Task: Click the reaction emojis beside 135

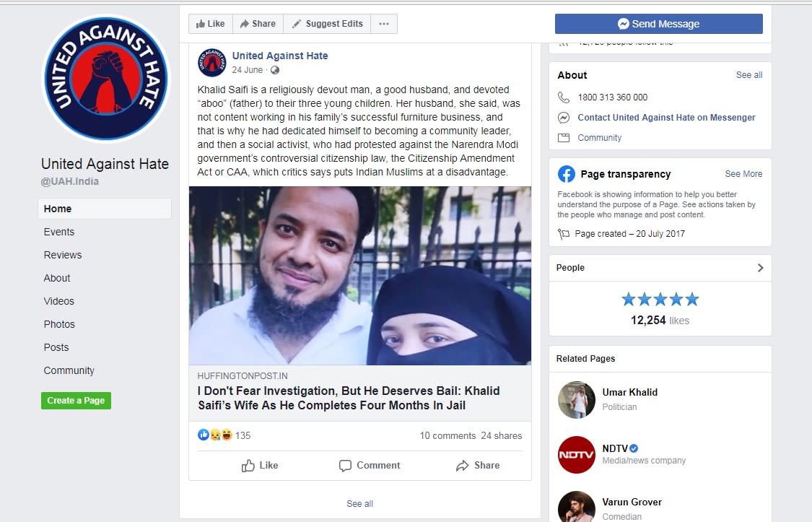Action: [x=215, y=435]
